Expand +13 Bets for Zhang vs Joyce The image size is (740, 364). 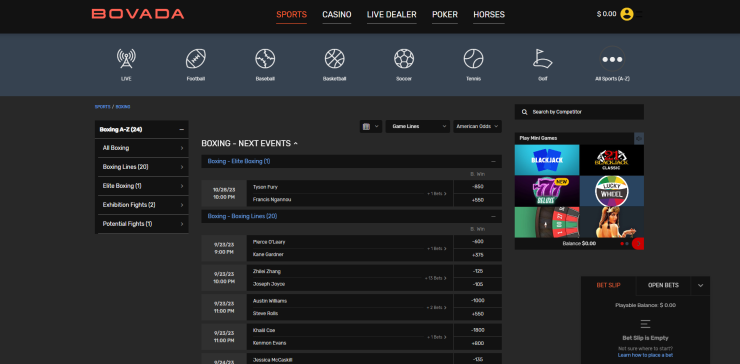(x=437, y=278)
